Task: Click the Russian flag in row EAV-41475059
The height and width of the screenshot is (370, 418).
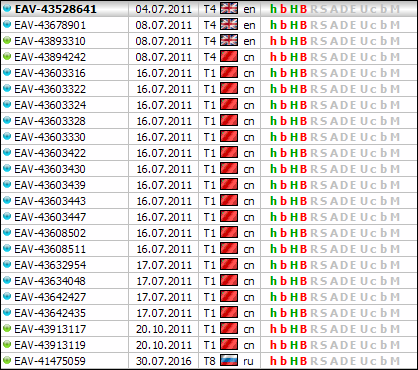Action: pos(229,360)
